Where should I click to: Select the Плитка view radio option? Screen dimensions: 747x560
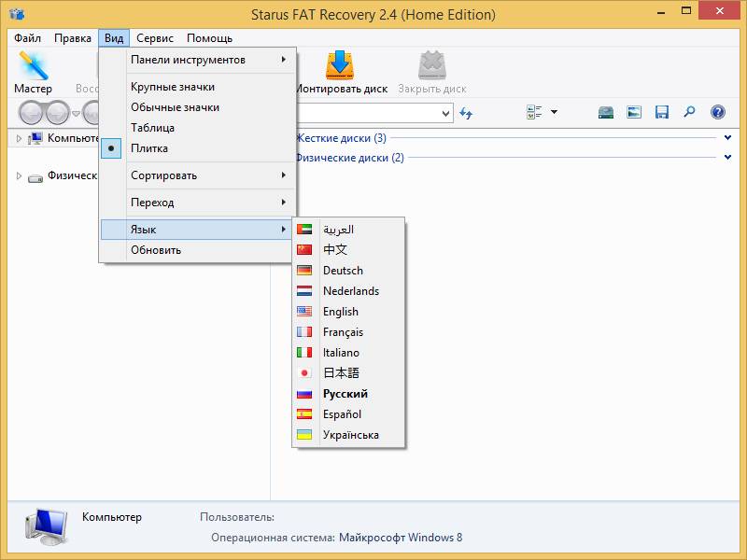coord(149,148)
